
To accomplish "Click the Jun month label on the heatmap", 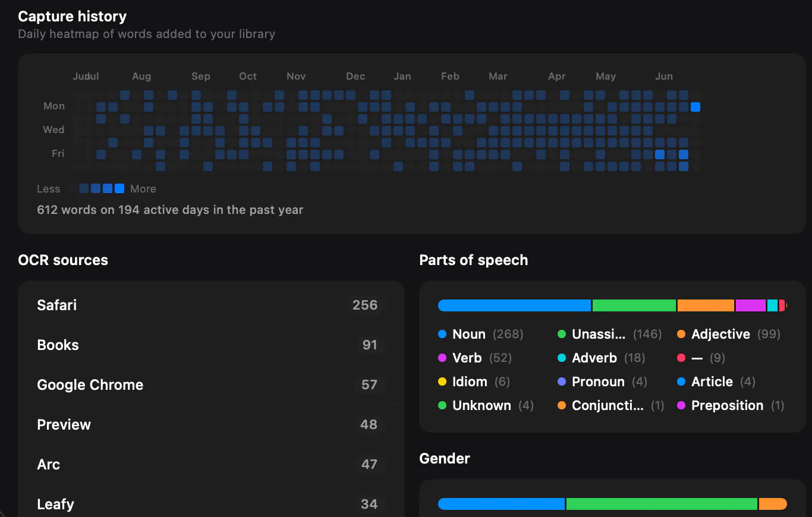I will click(x=664, y=76).
